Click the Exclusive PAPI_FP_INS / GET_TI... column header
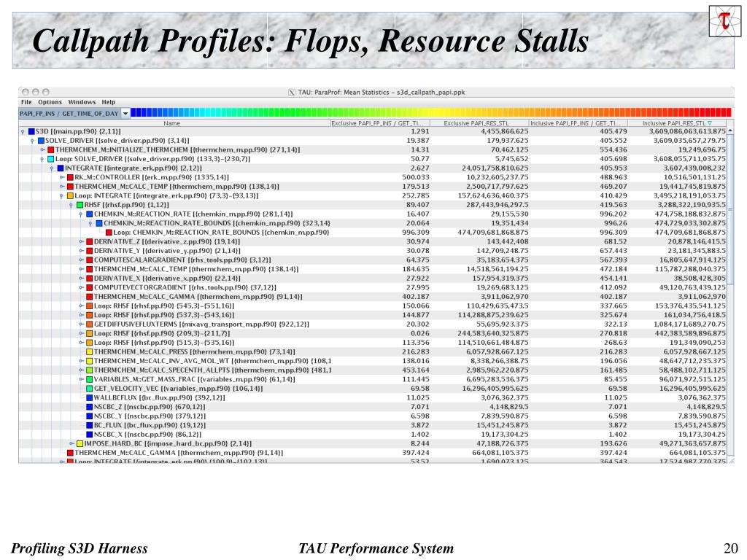Viewport: 747px width, 560px height. pos(380,123)
